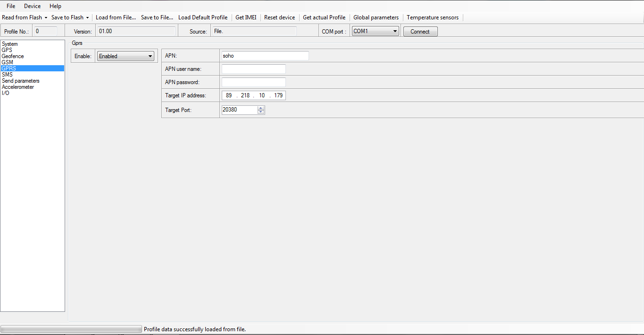Viewport: 644px width, 335px height.
Task: Expand the Save to Flash dropdown
Action: (87, 17)
